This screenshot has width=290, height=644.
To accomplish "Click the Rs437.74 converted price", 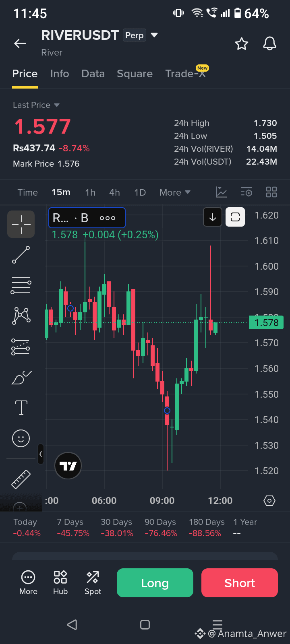I will 34,148.
